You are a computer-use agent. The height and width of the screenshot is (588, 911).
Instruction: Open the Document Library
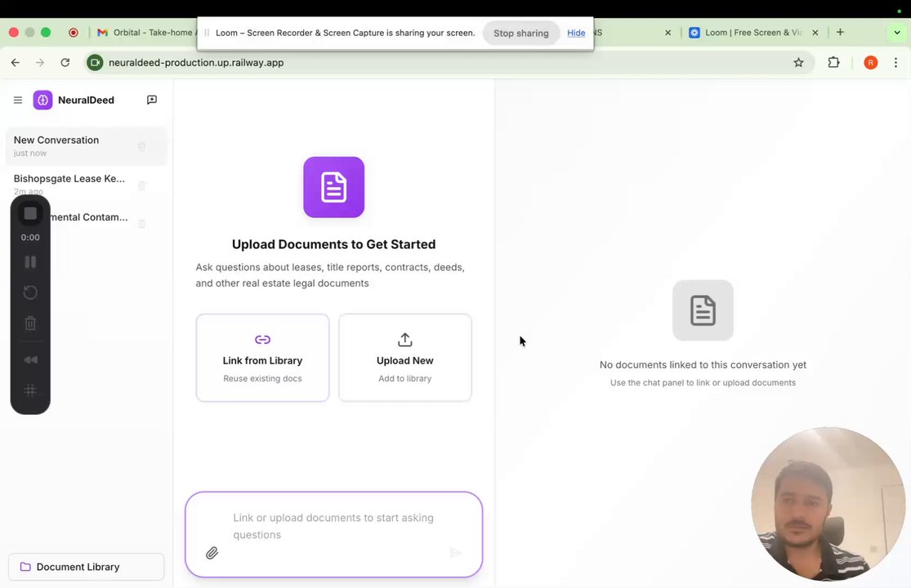click(x=86, y=567)
